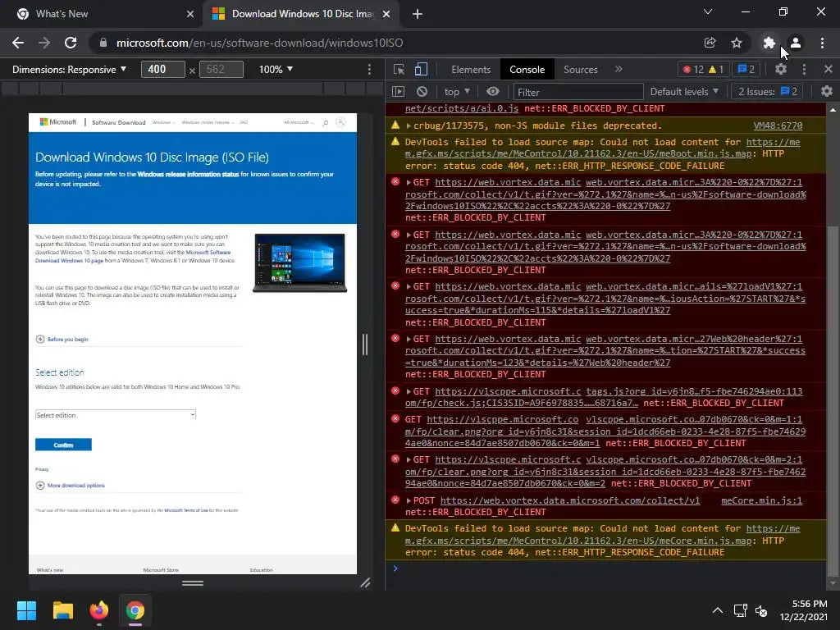Viewport: 840px width, 630px height.
Task: Open the Default levels dropdown
Action: [x=684, y=92]
